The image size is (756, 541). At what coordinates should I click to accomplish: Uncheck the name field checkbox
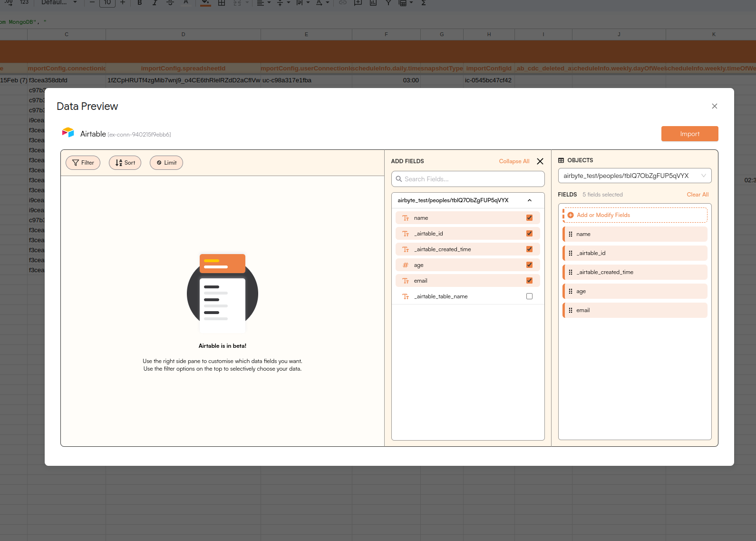[x=529, y=218]
